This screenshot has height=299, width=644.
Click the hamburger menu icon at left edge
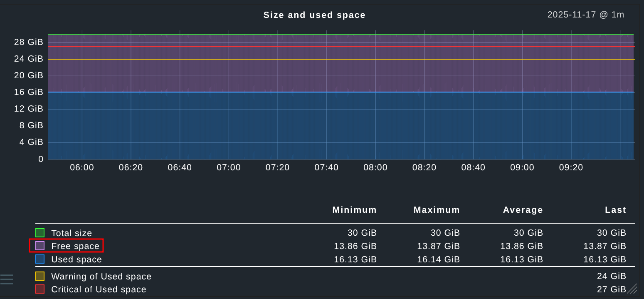[7, 279]
